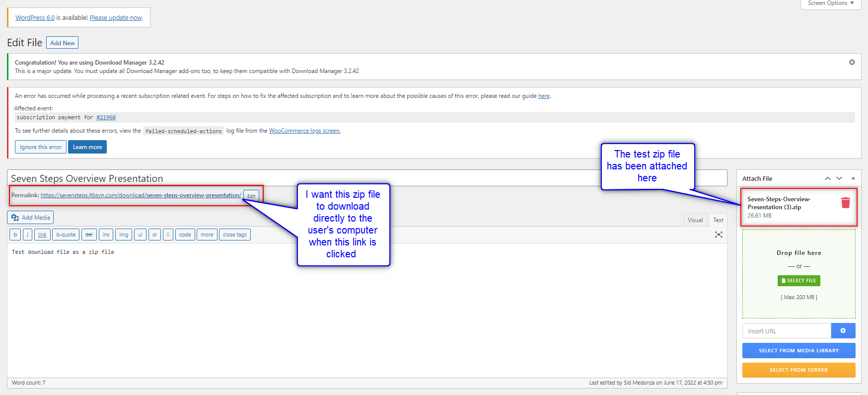Dismiss the Download Manager congratulation notice
The width and height of the screenshot is (868, 395).
click(x=852, y=62)
